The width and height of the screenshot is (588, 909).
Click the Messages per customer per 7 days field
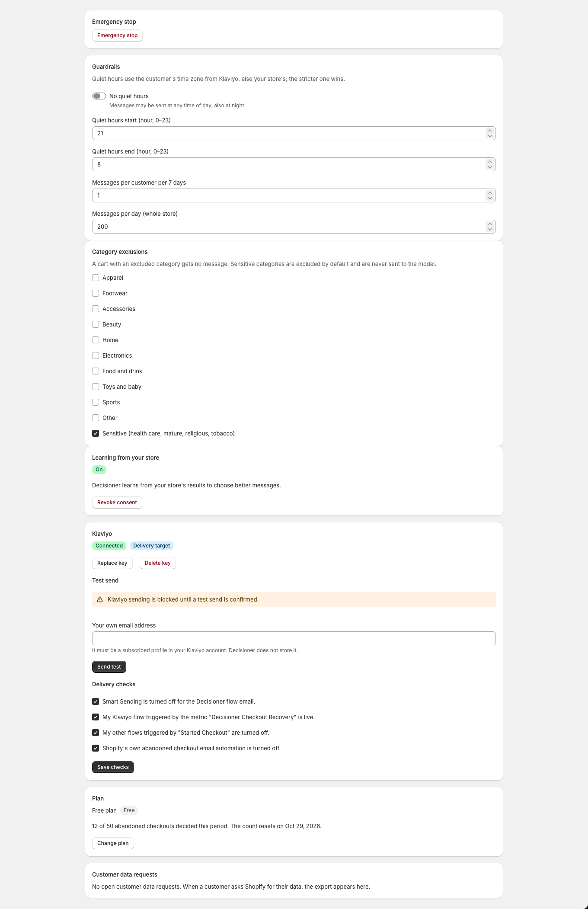pyautogui.click(x=294, y=195)
